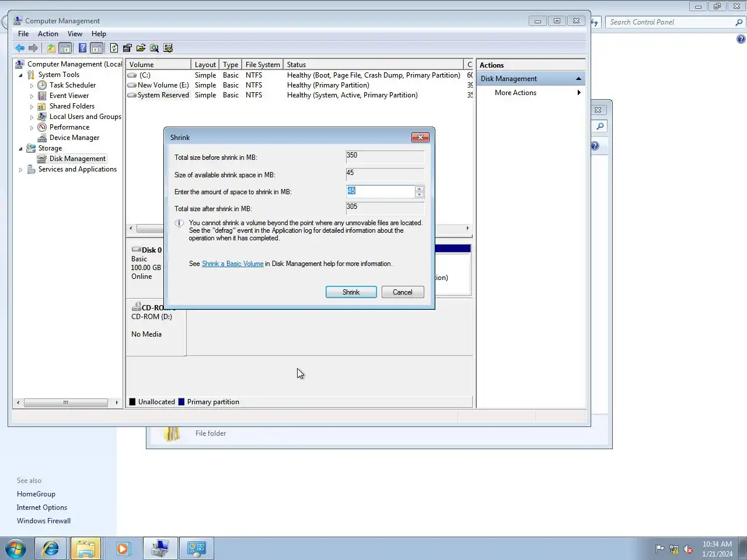
Task: Select Event Viewer in the tree
Action: coord(69,96)
